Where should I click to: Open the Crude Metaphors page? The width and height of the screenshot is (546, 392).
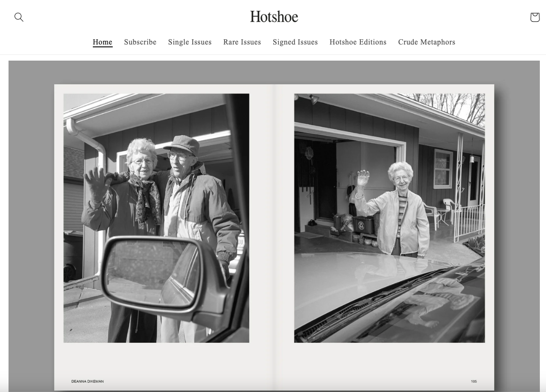click(427, 42)
